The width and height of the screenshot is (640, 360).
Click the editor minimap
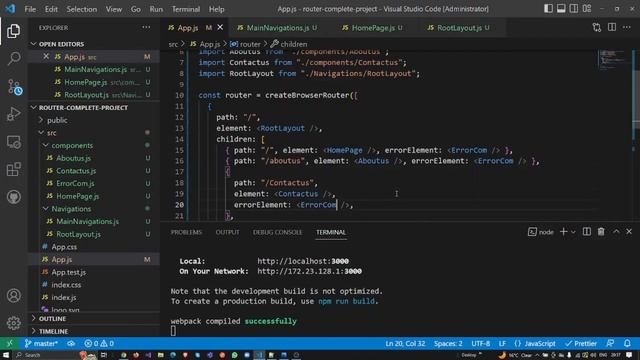[x=613, y=59]
